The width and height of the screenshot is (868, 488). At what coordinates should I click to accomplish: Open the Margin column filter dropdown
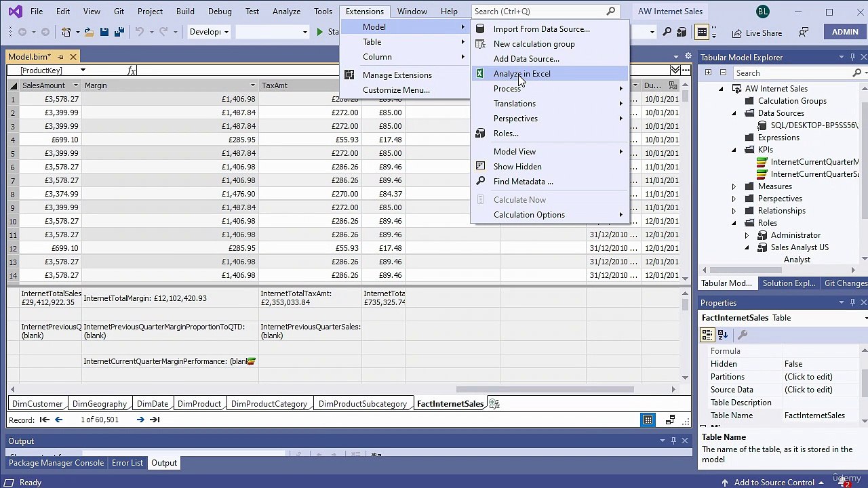[252, 85]
